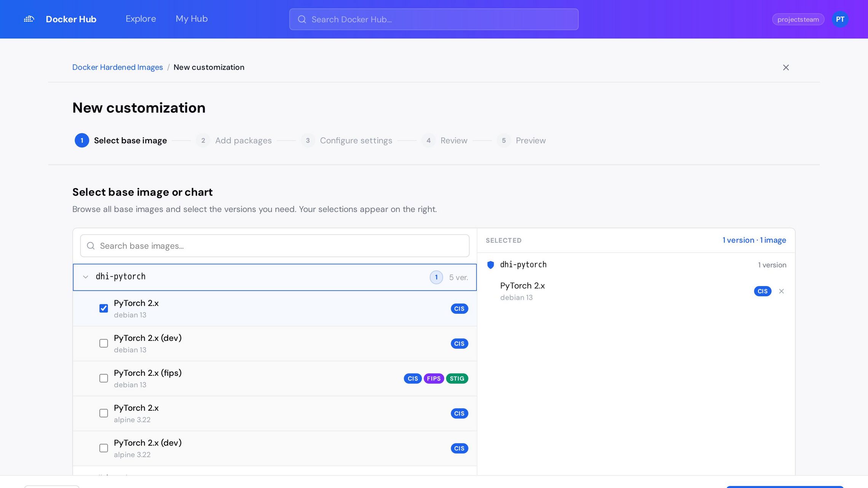Click the projectsteam organization pill
The width and height of the screenshot is (868, 488).
(798, 19)
